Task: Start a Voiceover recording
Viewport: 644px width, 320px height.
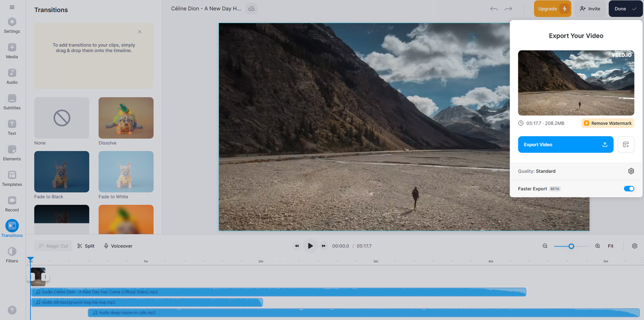Action: pyautogui.click(x=118, y=246)
